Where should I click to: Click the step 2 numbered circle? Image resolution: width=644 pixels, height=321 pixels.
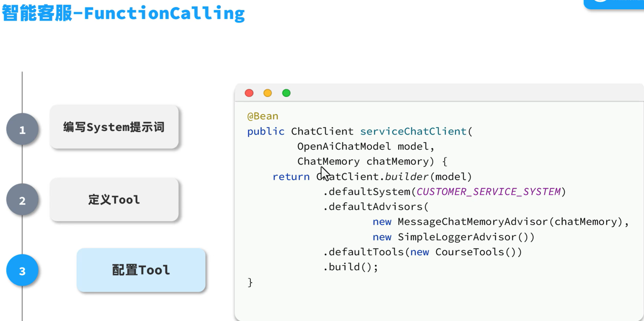22,200
